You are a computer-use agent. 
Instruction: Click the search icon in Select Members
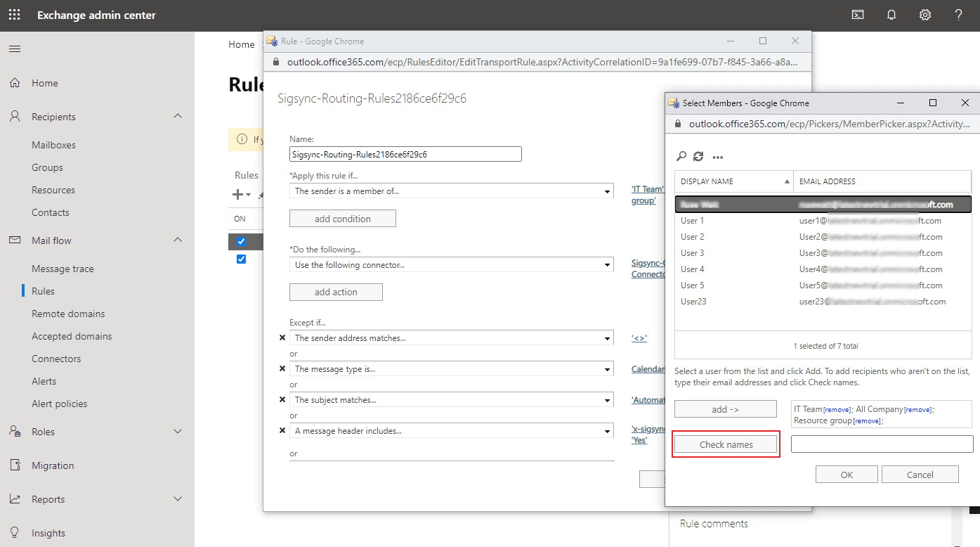click(x=681, y=157)
